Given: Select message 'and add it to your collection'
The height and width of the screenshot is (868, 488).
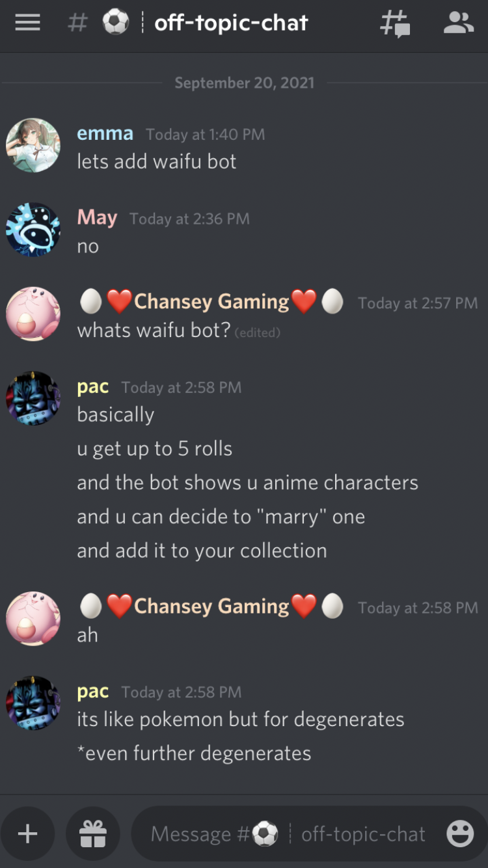Looking at the screenshot, I should coord(202,550).
